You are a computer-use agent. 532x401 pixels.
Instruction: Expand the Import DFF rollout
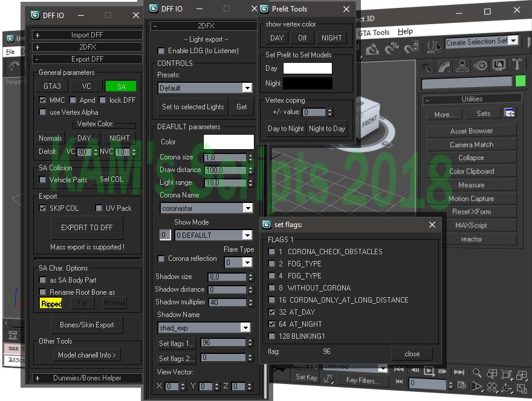88,35
